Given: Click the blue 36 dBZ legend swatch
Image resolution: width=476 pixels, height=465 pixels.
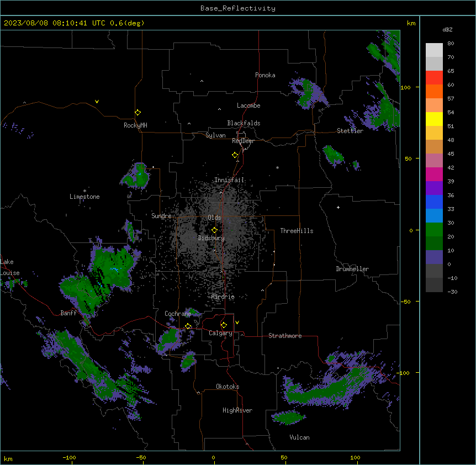Looking at the screenshot, I should point(434,202).
